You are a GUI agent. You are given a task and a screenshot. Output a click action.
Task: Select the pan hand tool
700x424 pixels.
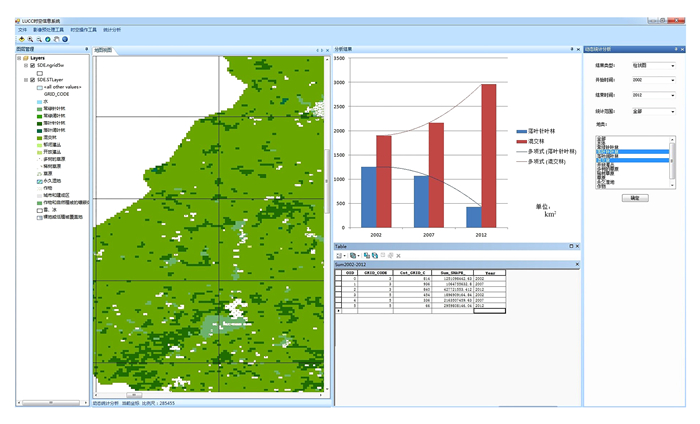point(56,39)
